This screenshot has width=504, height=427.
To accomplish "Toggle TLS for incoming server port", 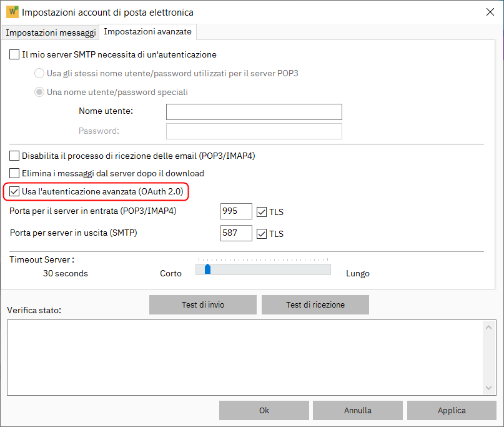I will pyautogui.click(x=262, y=212).
